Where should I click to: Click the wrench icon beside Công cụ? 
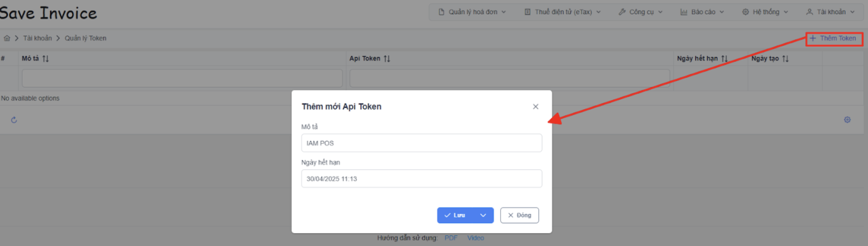(622, 12)
